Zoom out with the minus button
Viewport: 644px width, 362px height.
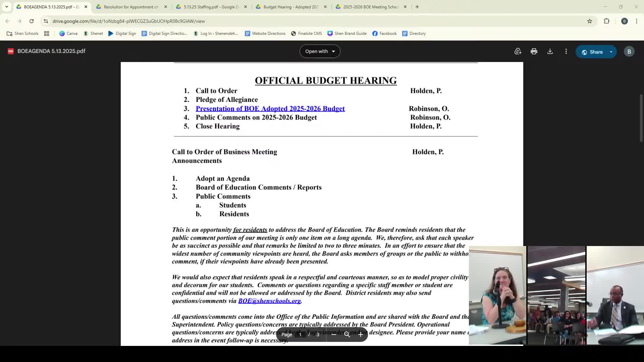[334, 335]
